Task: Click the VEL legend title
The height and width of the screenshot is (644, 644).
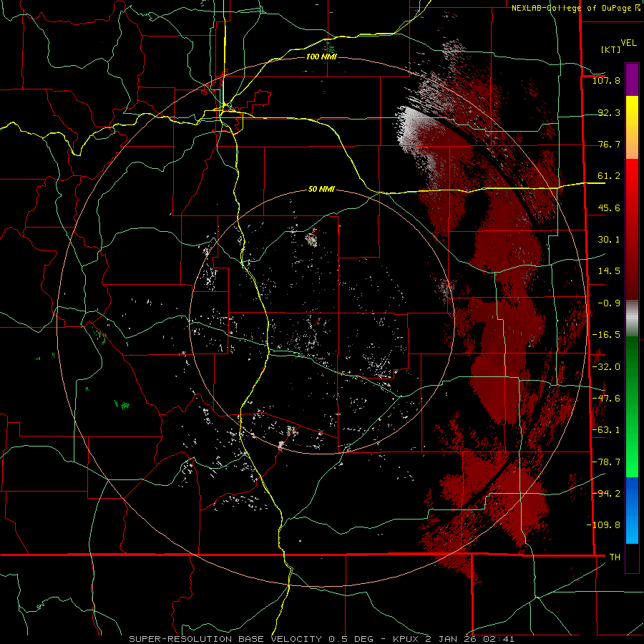Action: (x=628, y=43)
